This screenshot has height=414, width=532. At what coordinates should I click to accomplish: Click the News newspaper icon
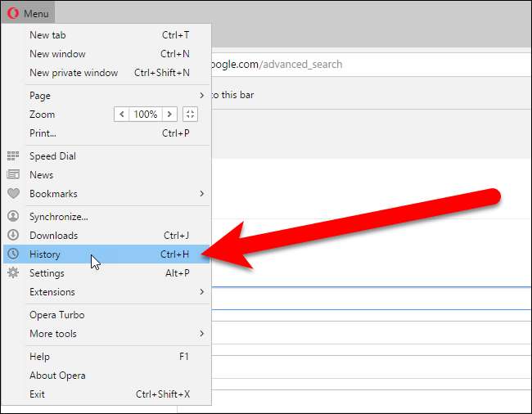tap(13, 175)
